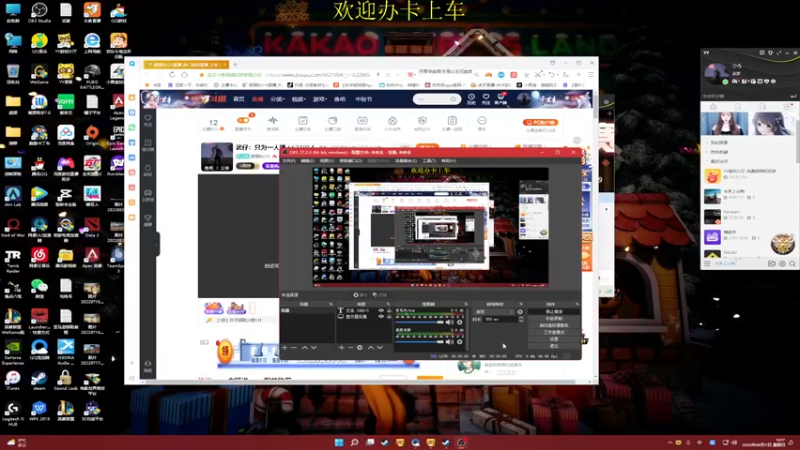
Task: Open transition properties gear in OBS
Action: pyautogui.click(x=520, y=312)
